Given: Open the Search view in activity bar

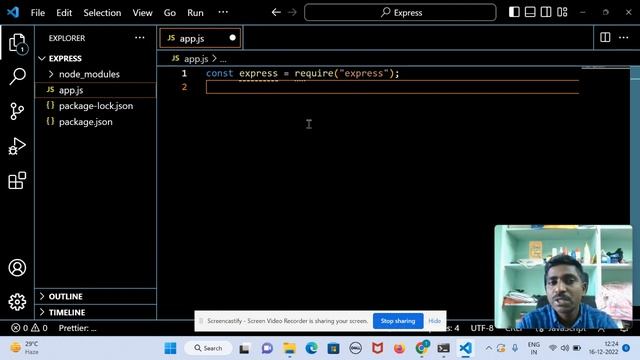Looking at the screenshot, I should coord(17,76).
